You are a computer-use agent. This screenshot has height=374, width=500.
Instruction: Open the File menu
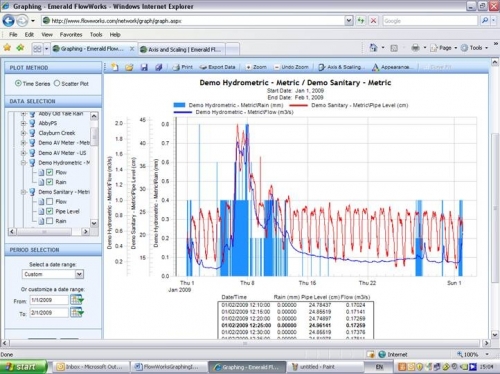(13, 35)
